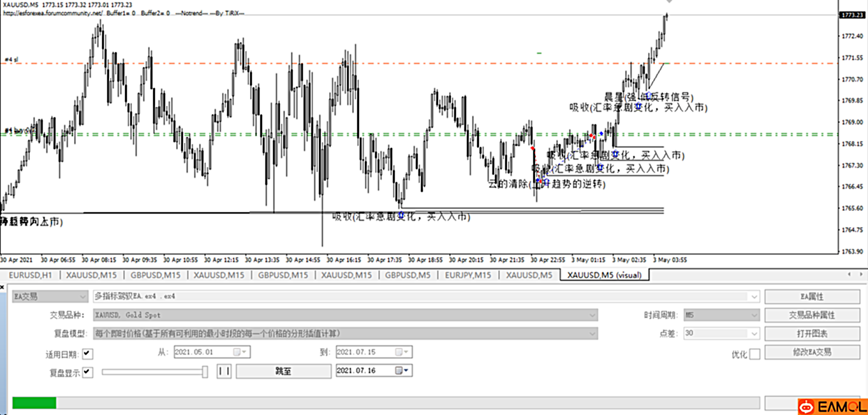Disable the 复盘显示 checkbox

pyautogui.click(x=87, y=372)
